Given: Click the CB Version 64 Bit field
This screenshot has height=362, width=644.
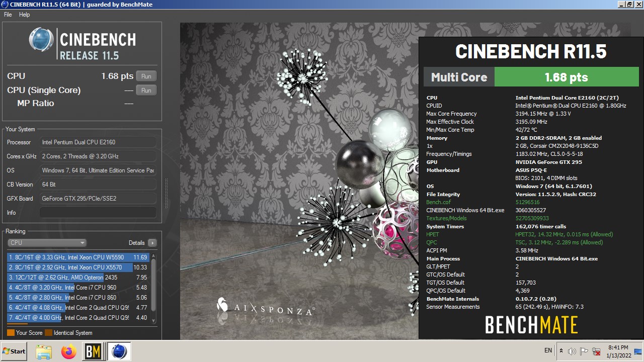Looking at the screenshot, I should point(98,185).
